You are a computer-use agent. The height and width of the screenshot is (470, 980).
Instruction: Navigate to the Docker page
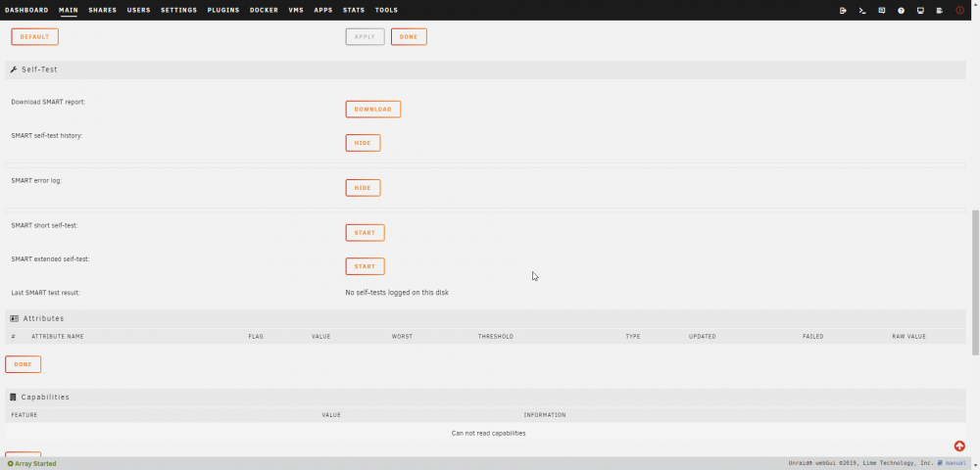click(x=264, y=10)
